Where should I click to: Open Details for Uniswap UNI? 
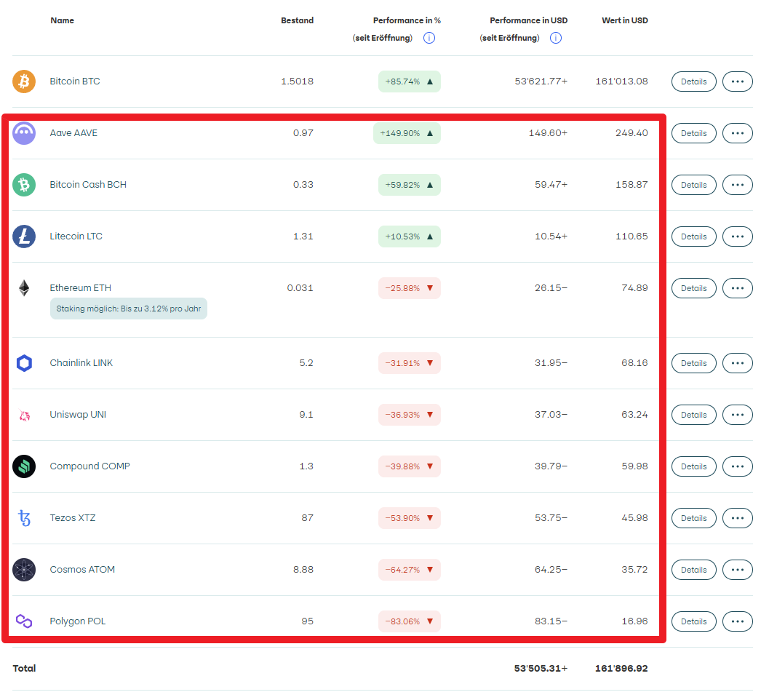pyautogui.click(x=694, y=415)
